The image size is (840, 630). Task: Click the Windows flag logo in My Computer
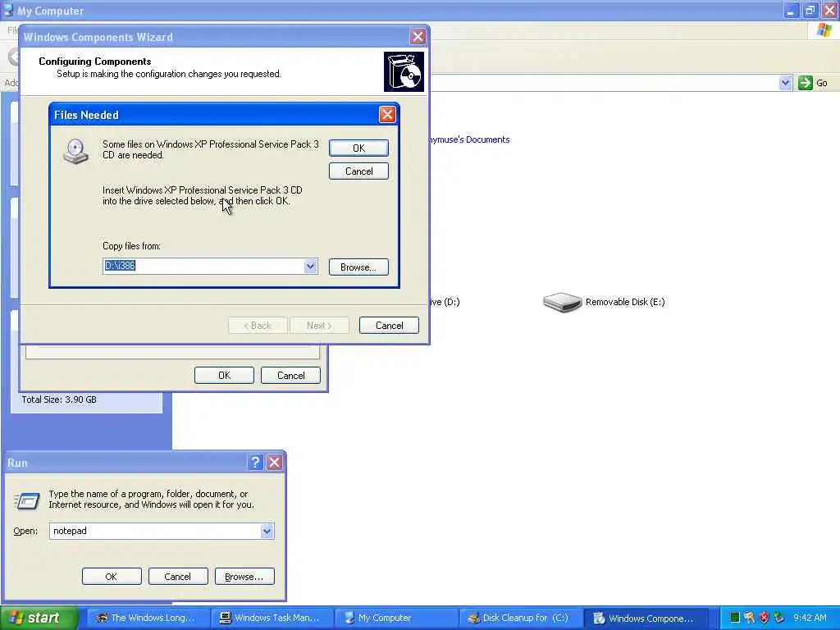click(x=824, y=30)
